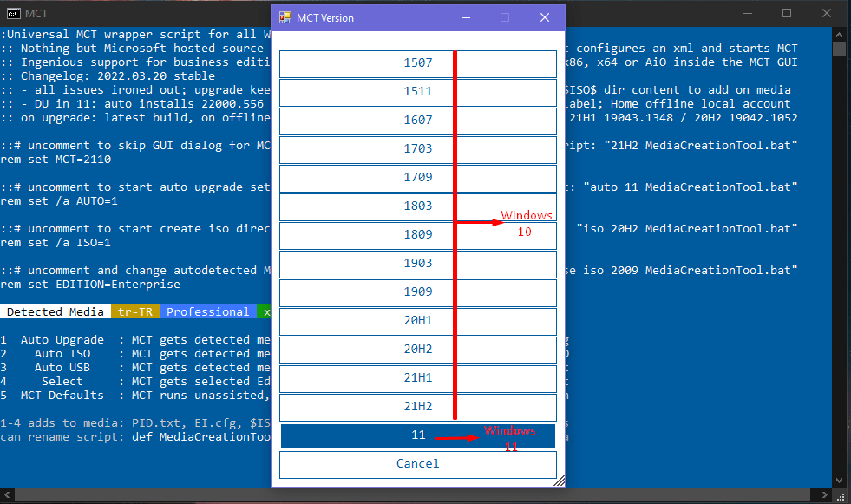Click 'Auto USB' option text
This screenshot has height=504, width=851.
pos(62,368)
